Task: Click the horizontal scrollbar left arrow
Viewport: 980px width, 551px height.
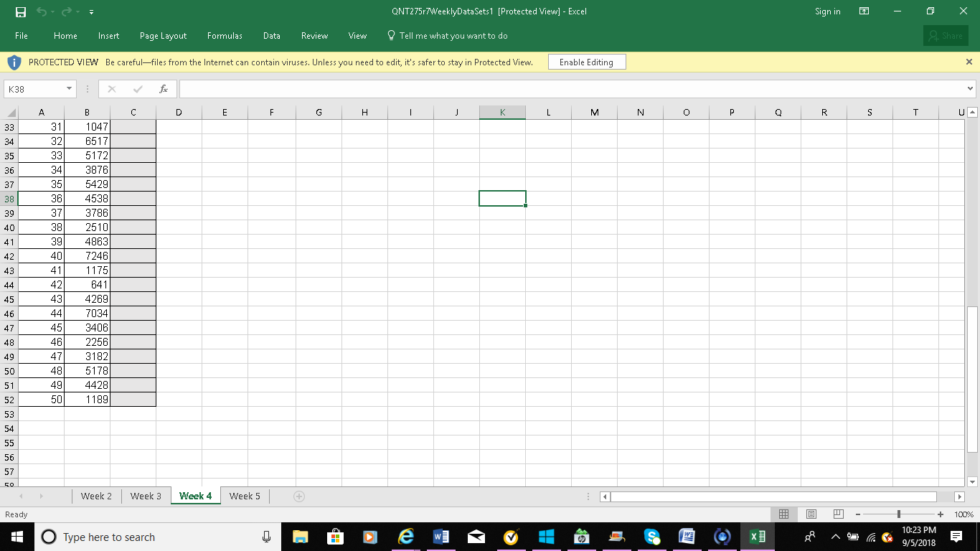Action: [605, 496]
